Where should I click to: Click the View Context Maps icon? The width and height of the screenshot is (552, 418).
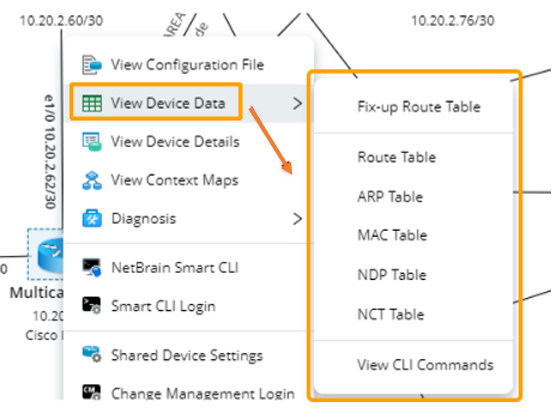pos(92,180)
